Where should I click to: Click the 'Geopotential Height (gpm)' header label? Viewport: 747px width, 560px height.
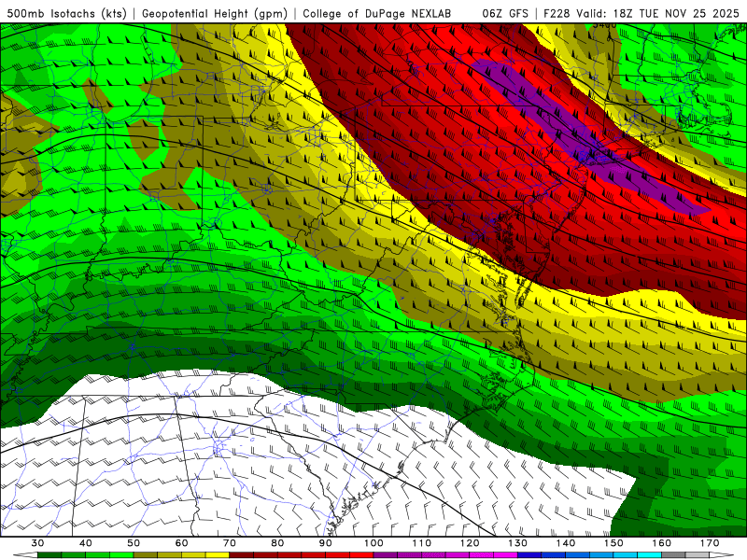(215, 13)
